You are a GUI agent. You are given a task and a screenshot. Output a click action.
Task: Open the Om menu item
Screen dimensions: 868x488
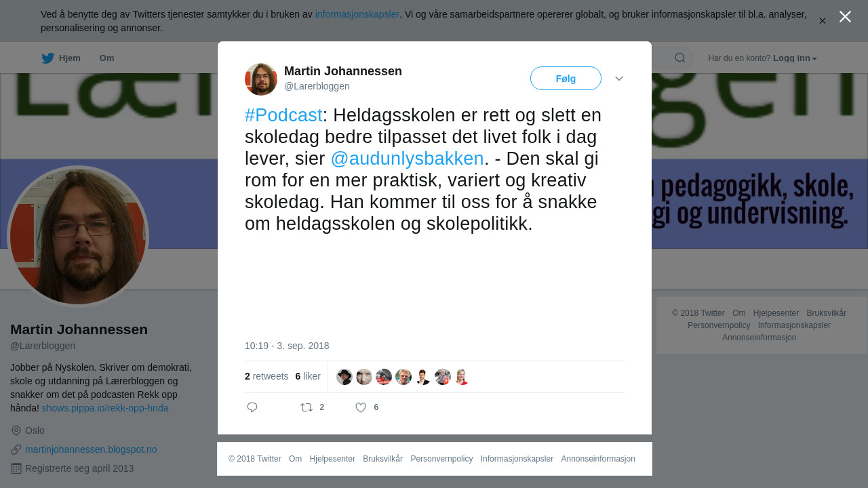click(x=106, y=58)
